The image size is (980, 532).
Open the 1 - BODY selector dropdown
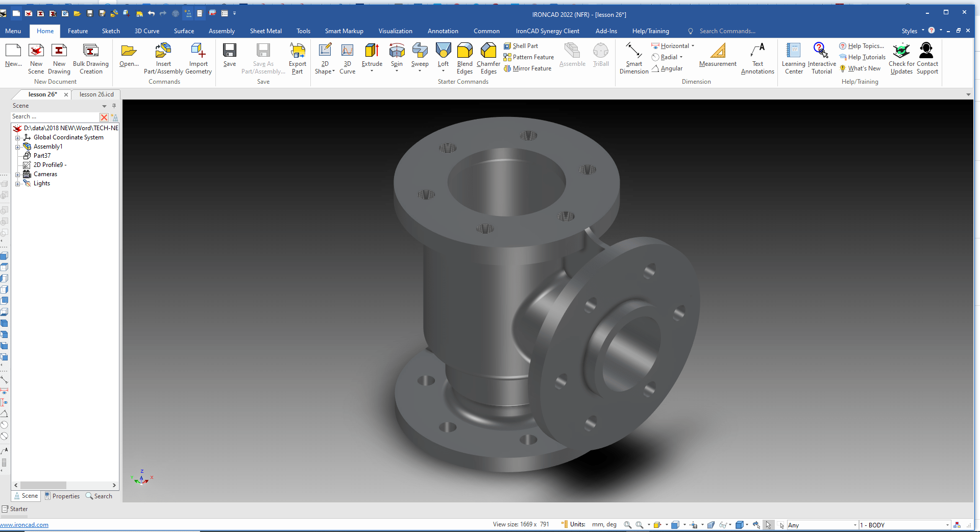click(947, 525)
